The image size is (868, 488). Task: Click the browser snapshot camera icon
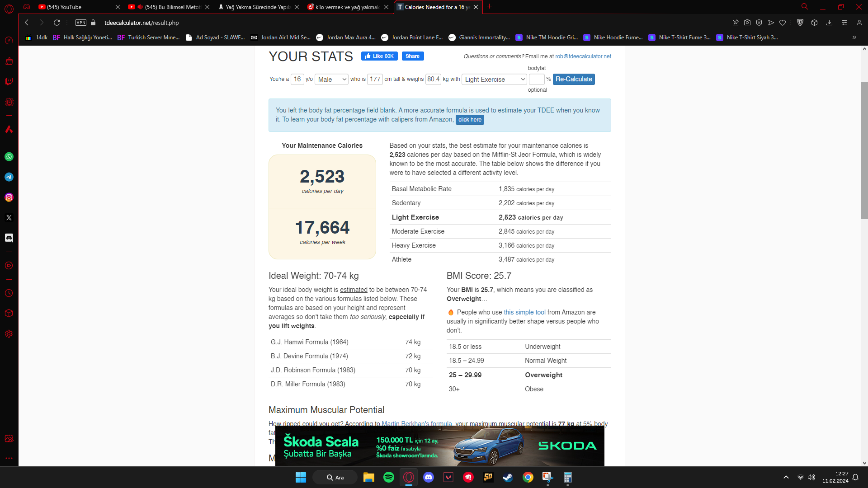[x=747, y=23]
